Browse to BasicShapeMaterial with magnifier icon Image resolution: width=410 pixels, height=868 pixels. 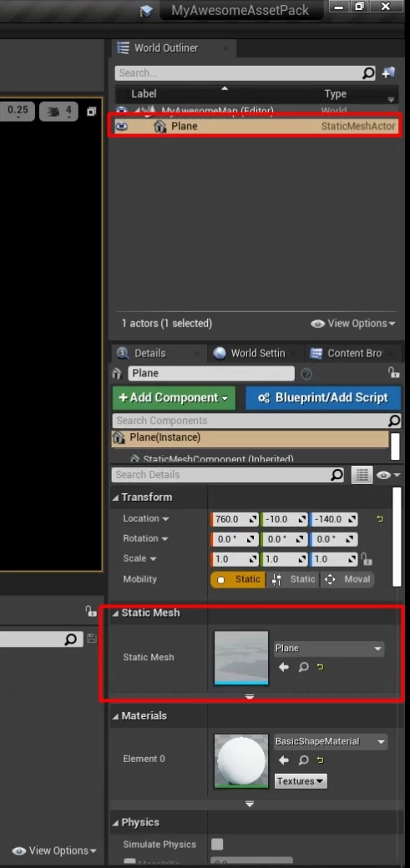coord(303,760)
